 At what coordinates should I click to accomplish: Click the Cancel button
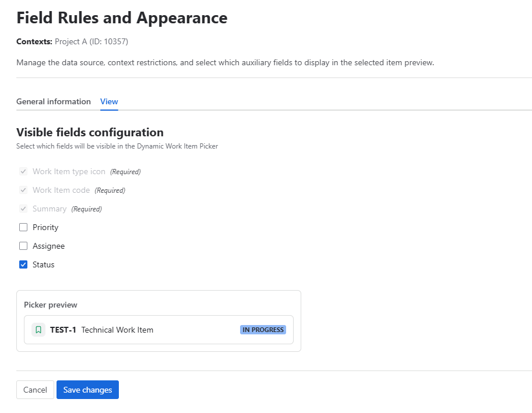[x=35, y=389]
